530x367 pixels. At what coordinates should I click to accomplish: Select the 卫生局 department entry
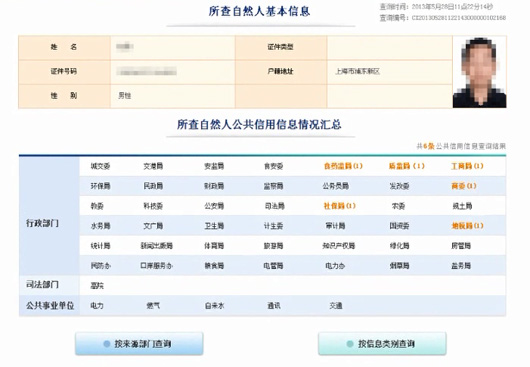tap(214, 226)
